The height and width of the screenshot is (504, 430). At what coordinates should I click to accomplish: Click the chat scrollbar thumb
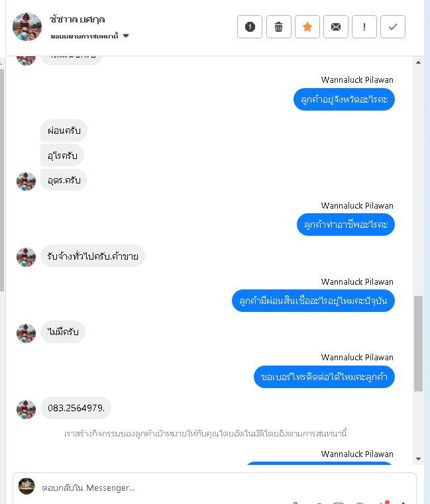point(418,343)
